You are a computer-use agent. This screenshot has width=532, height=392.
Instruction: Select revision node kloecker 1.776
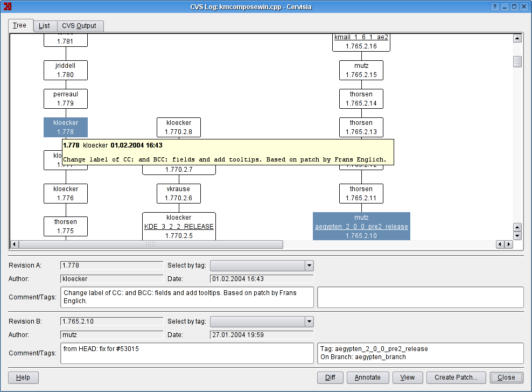[66, 193]
